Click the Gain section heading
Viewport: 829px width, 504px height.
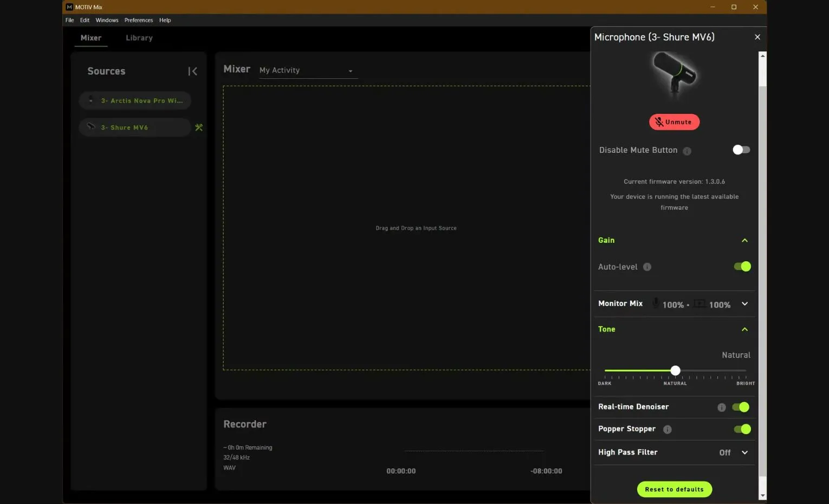(x=606, y=240)
